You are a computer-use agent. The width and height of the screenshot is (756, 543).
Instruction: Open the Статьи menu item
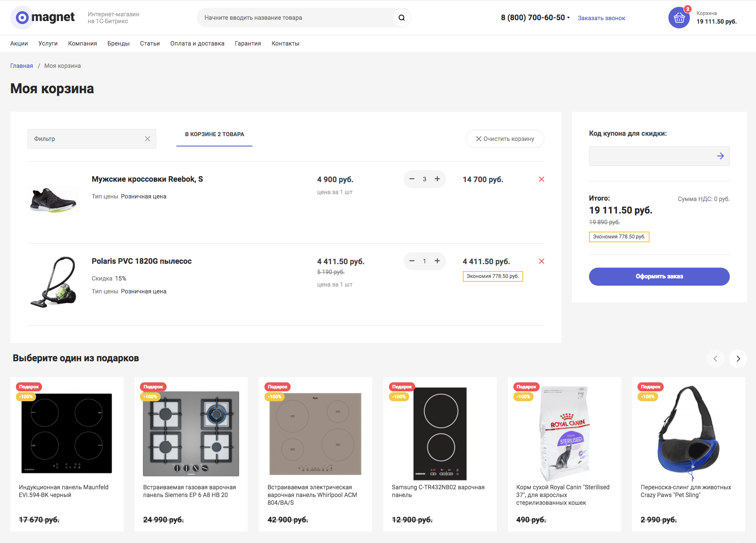[150, 43]
